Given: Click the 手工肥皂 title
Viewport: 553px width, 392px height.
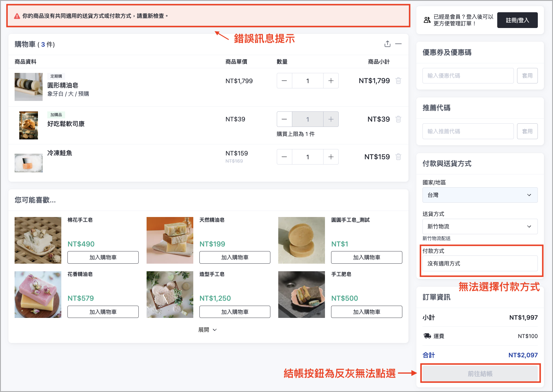Looking at the screenshot, I should [341, 274].
